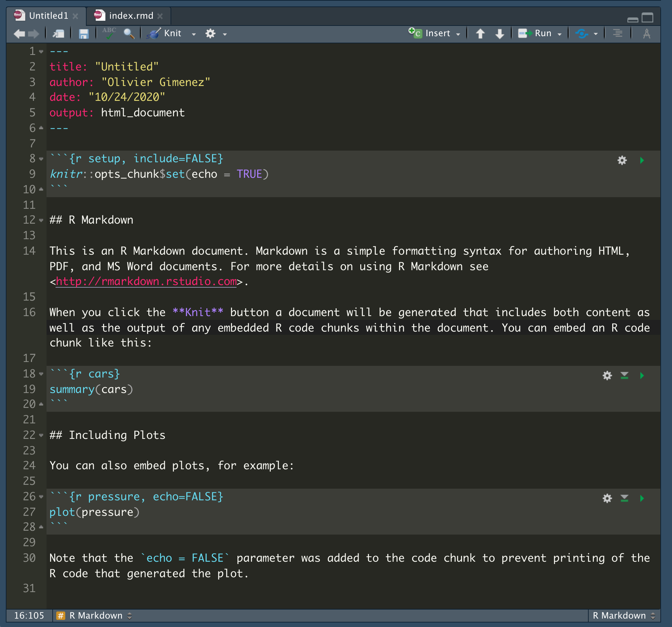672x627 pixels.
Task: Run the setup chunk
Action: (x=642, y=160)
